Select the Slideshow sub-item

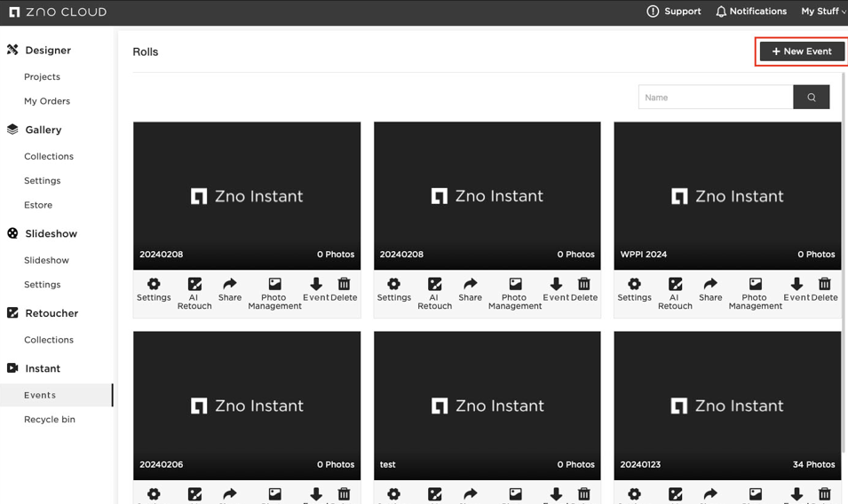[46, 260]
